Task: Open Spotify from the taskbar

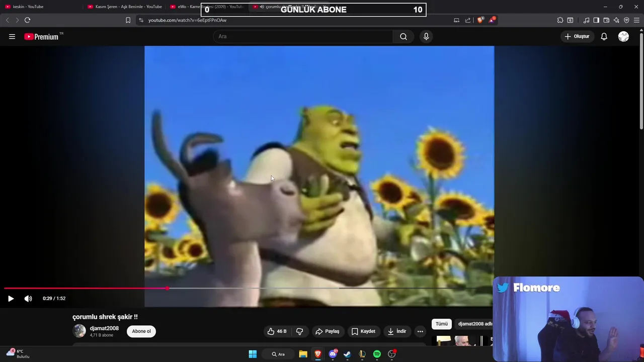Action: click(377, 354)
